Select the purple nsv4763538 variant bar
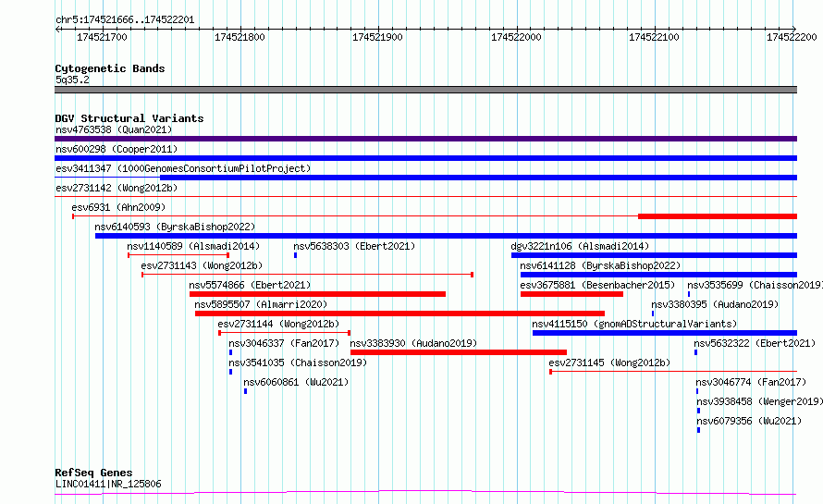The image size is (823, 504). pyautogui.click(x=425, y=139)
